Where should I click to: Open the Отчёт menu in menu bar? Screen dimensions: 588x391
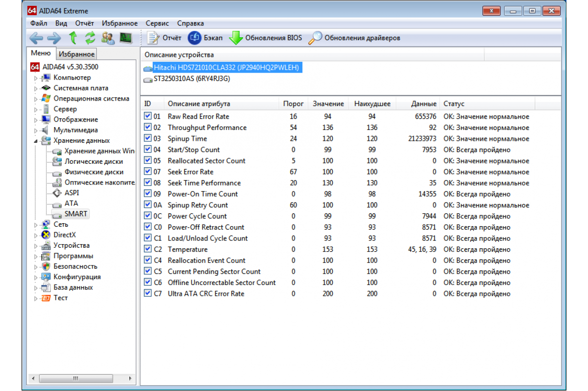(x=85, y=23)
